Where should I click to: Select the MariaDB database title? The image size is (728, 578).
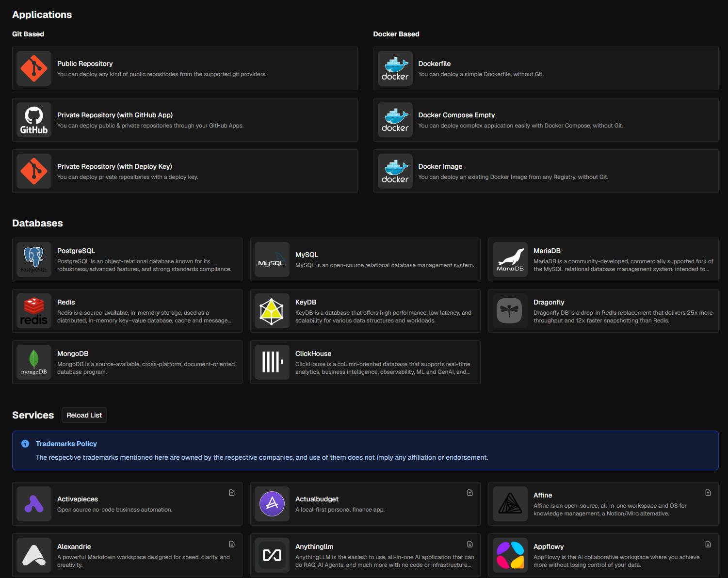click(x=547, y=251)
